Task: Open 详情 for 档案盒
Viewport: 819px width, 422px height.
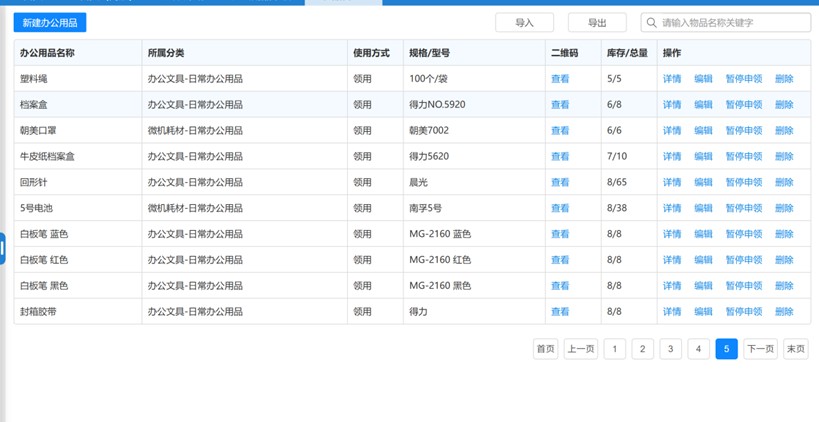Action: [x=672, y=105]
